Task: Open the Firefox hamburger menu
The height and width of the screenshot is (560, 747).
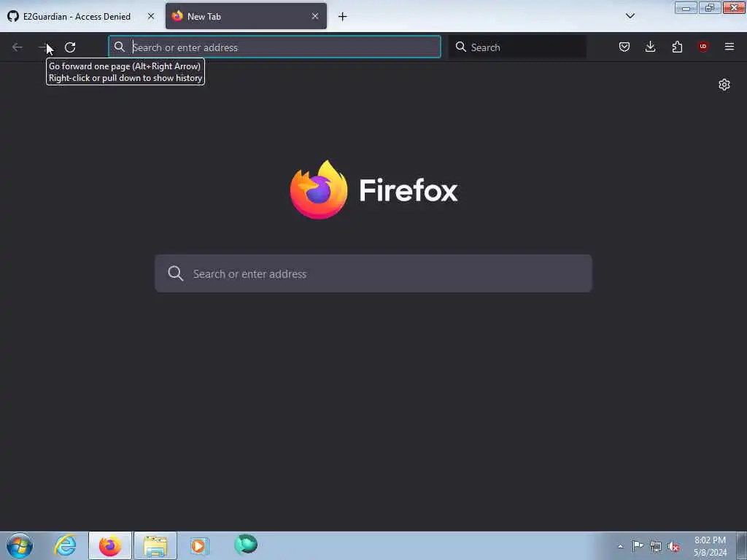Action: (x=729, y=47)
